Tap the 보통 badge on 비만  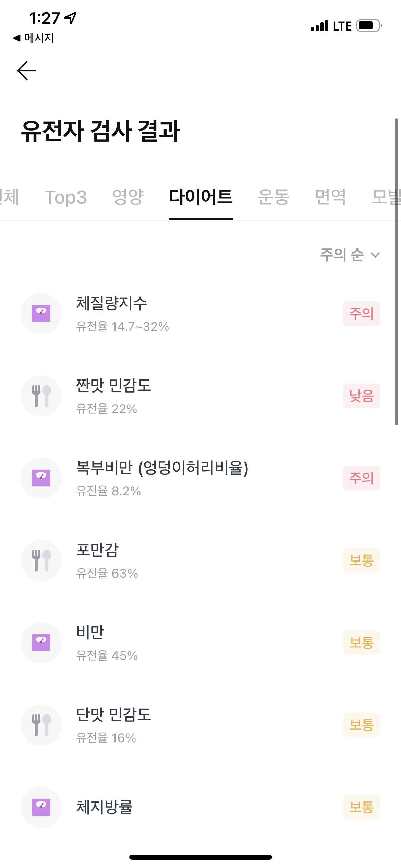click(x=362, y=643)
